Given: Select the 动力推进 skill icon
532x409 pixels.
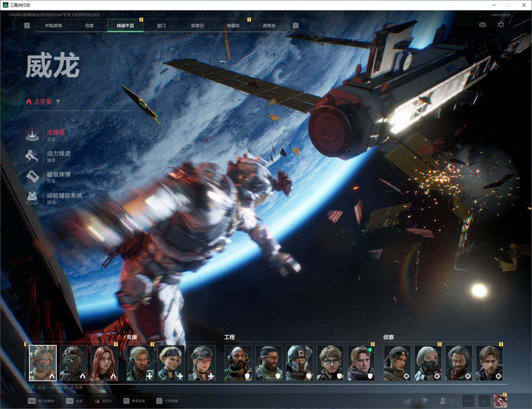Looking at the screenshot, I should pyautogui.click(x=33, y=156).
